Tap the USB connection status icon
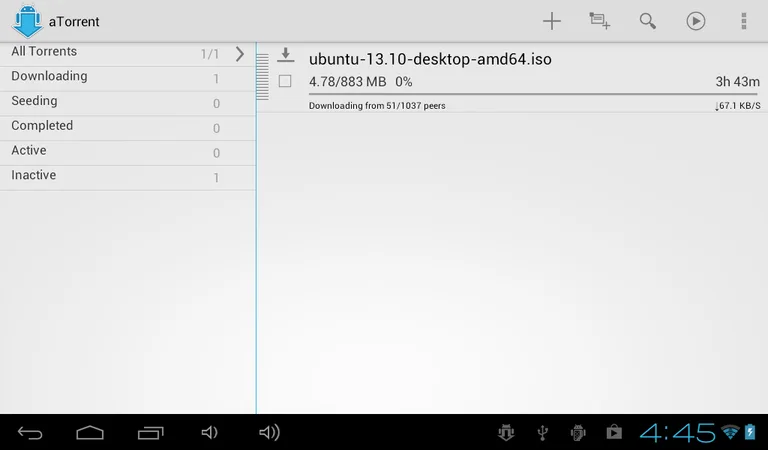768x450 pixels. 542,432
